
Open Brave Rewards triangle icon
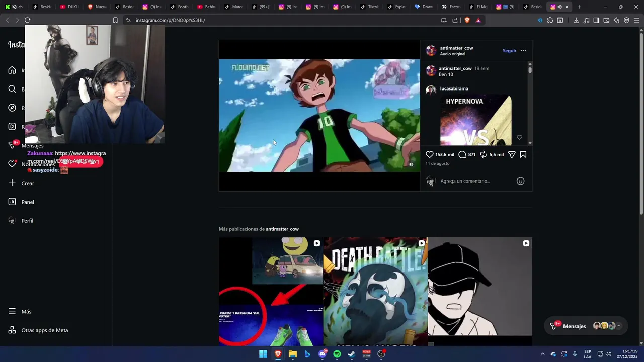(478, 20)
